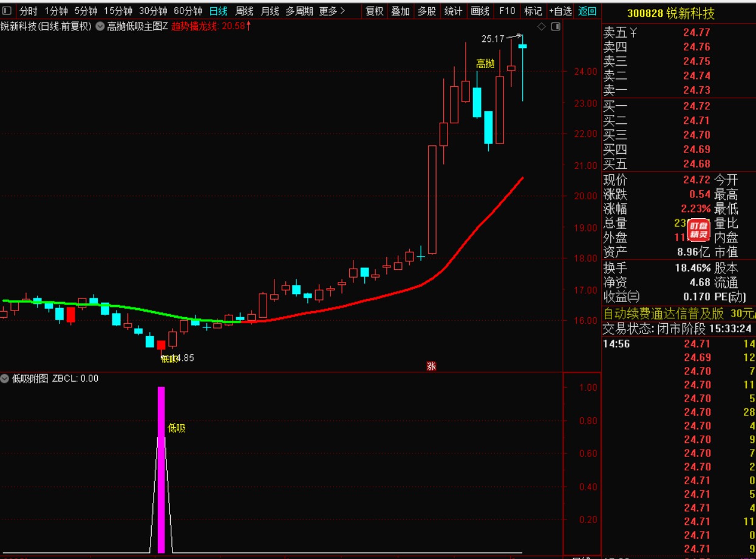Click the 自动续费通达信普及版 promo link
This screenshot has width=756, height=559.
click(663, 314)
